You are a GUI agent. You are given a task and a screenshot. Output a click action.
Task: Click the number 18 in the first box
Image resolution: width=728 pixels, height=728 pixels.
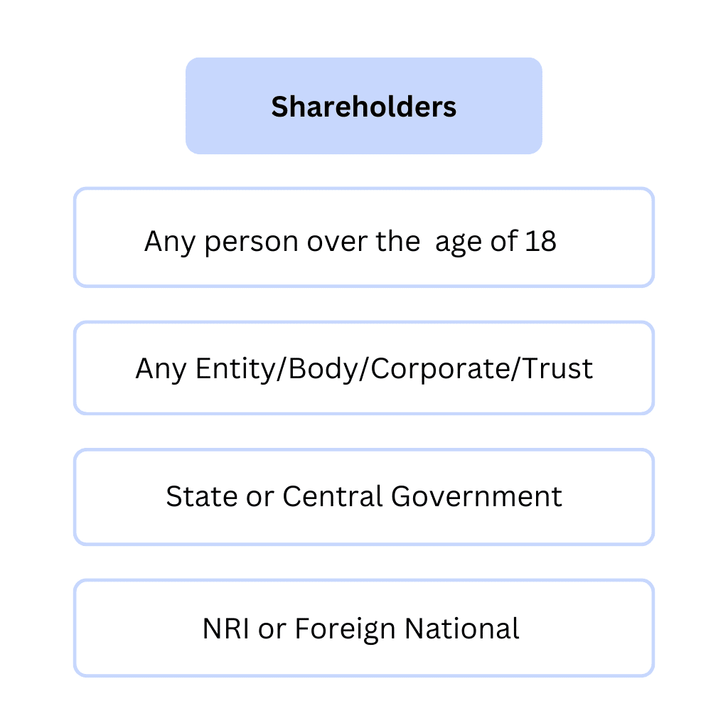(x=541, y=242)
